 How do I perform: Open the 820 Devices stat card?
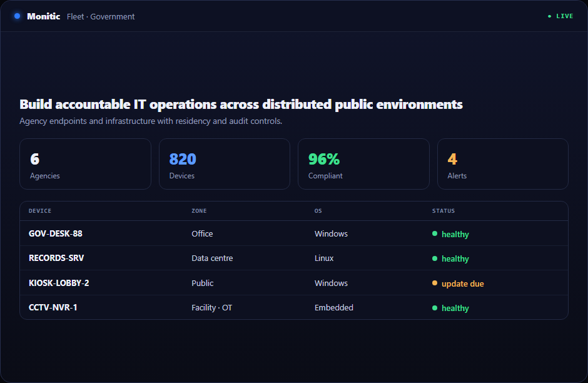tap(224, 164)
